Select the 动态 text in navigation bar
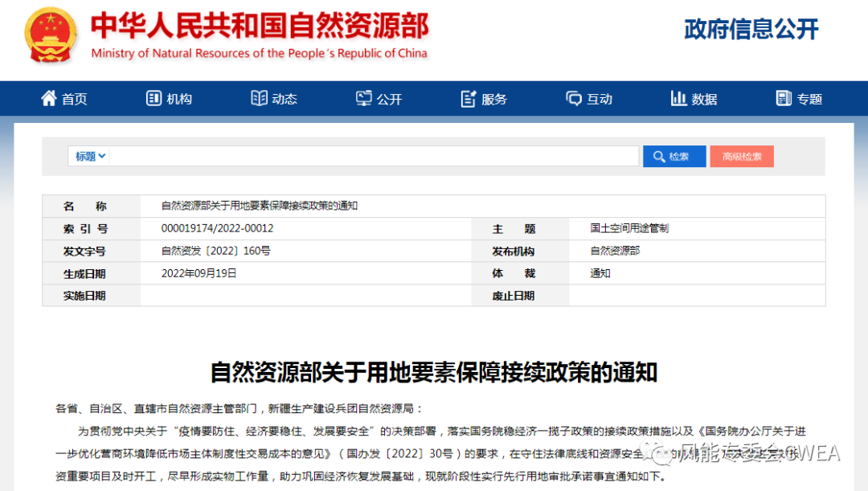Image resolution: width=868 pixels, height=491 pixels. click(285, 99)
